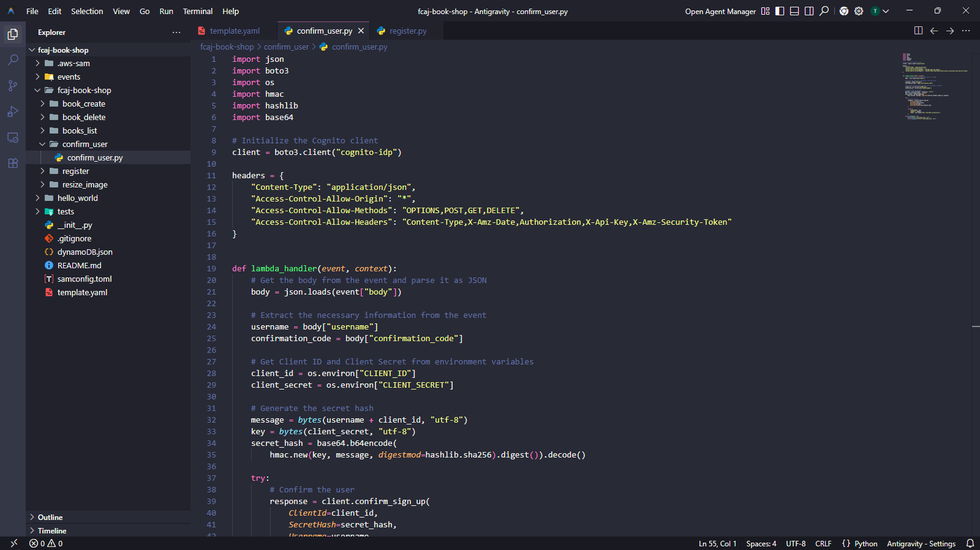Open the Remote Explorer view
Viewport: 980px width, 550px height.
pyautogui.click(x=13, y=137)
